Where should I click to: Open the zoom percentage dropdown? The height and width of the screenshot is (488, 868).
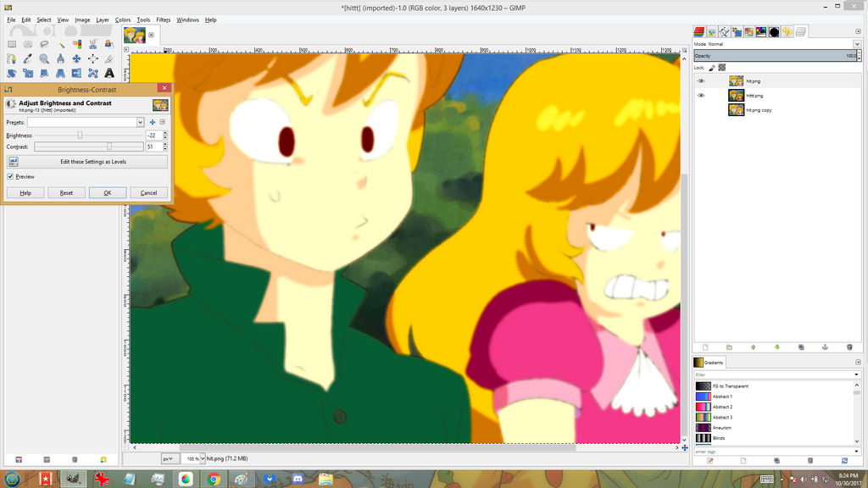[x=202, y=458]
